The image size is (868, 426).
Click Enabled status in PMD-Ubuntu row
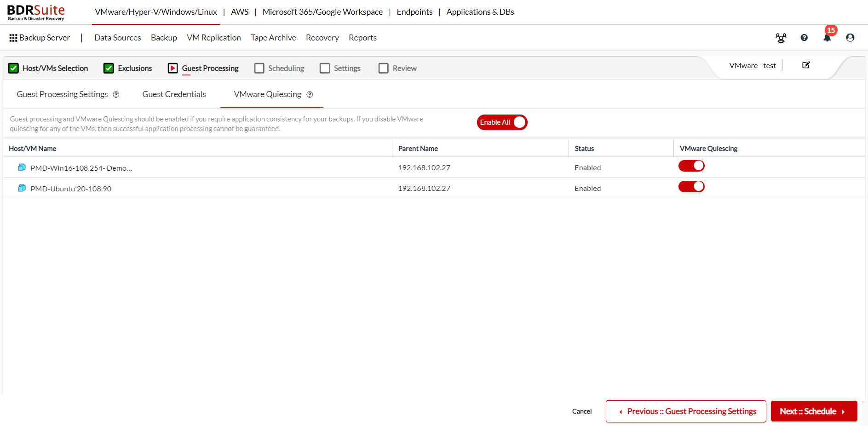(588, 188)
